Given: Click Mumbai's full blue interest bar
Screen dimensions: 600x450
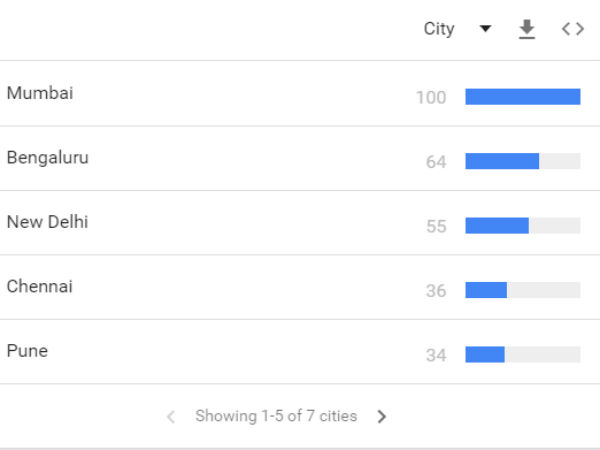Looking at the screenshot, I should (522, 97).
